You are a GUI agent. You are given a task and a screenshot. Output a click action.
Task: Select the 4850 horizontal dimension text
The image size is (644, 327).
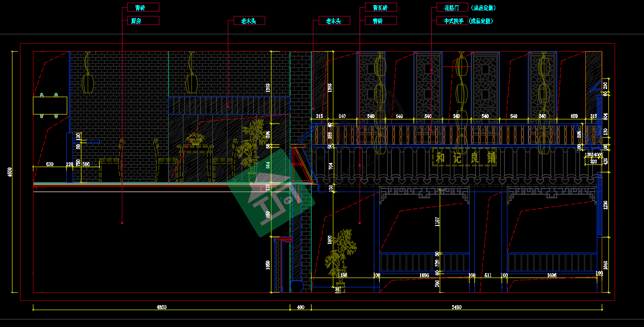click(x=162, y=307)
